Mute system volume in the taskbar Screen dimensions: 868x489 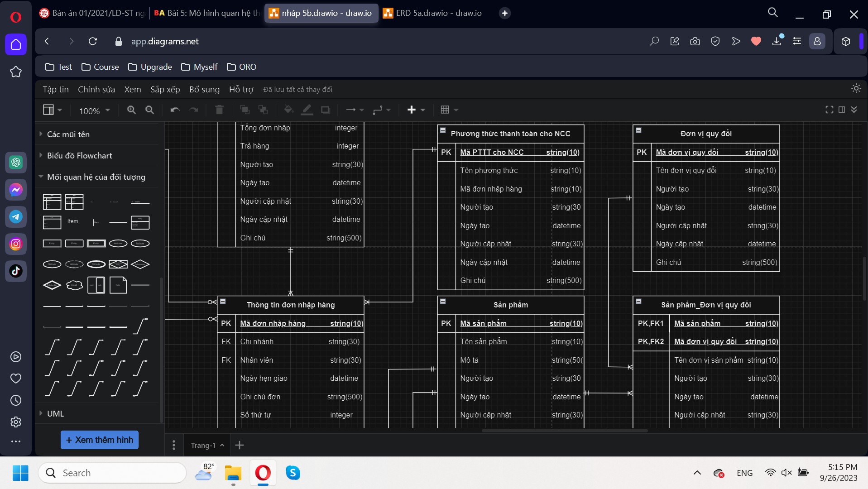pos(786,472)
